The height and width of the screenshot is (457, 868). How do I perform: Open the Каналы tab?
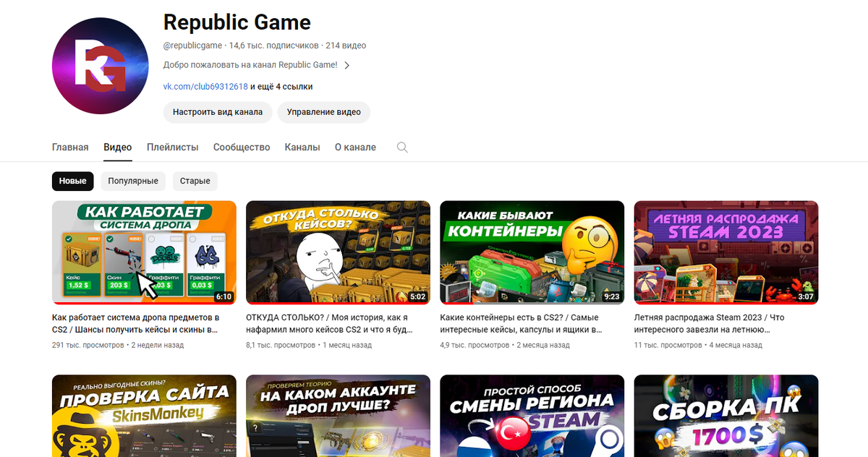tap(302, 147)
